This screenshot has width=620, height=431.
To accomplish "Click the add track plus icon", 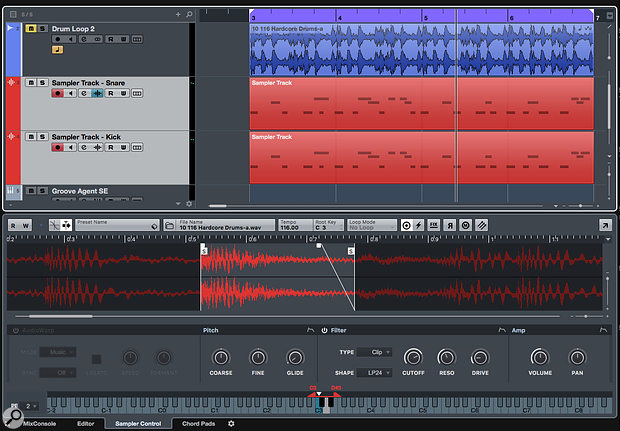I will click(178, 14).
